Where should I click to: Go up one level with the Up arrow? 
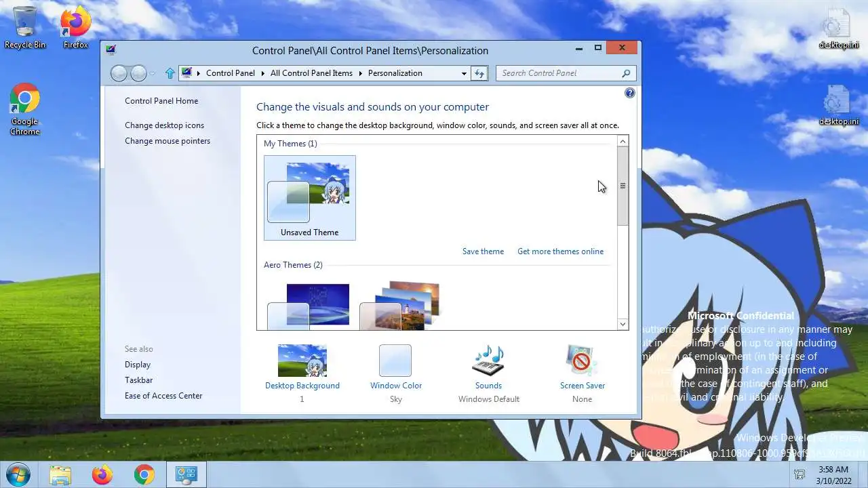[x=170, y=73]
